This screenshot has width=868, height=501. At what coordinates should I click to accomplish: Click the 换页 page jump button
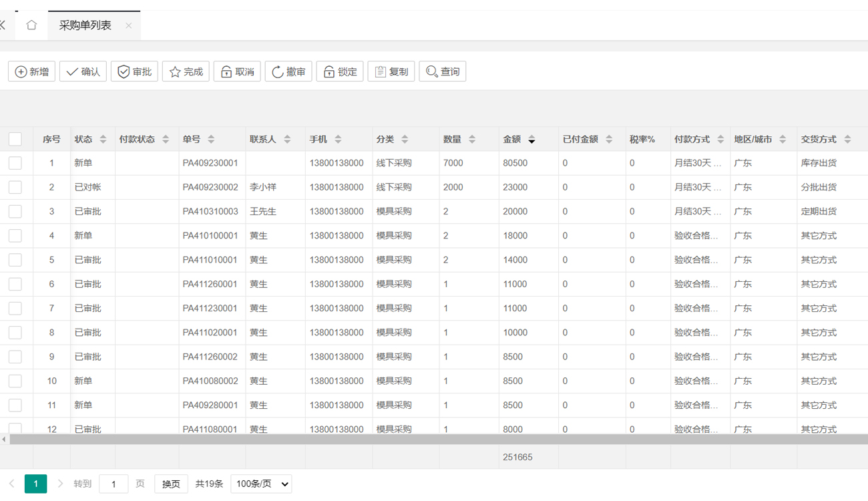coord(171,484)
